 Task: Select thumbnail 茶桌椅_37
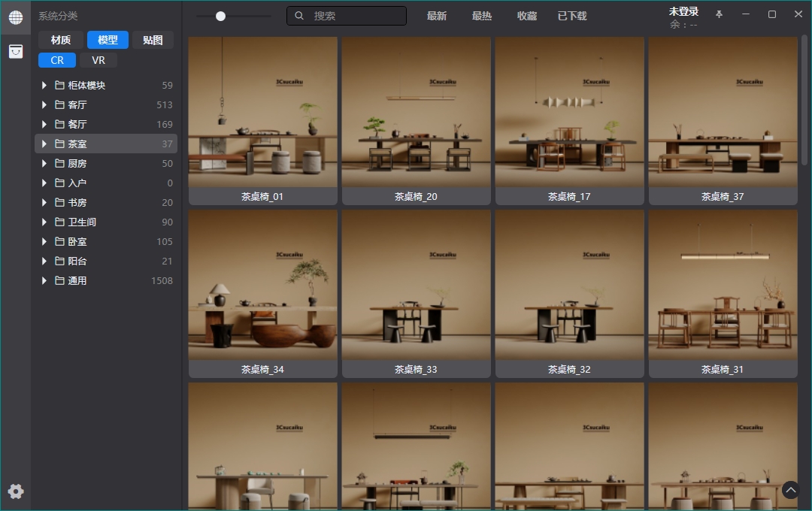[723, 121]
